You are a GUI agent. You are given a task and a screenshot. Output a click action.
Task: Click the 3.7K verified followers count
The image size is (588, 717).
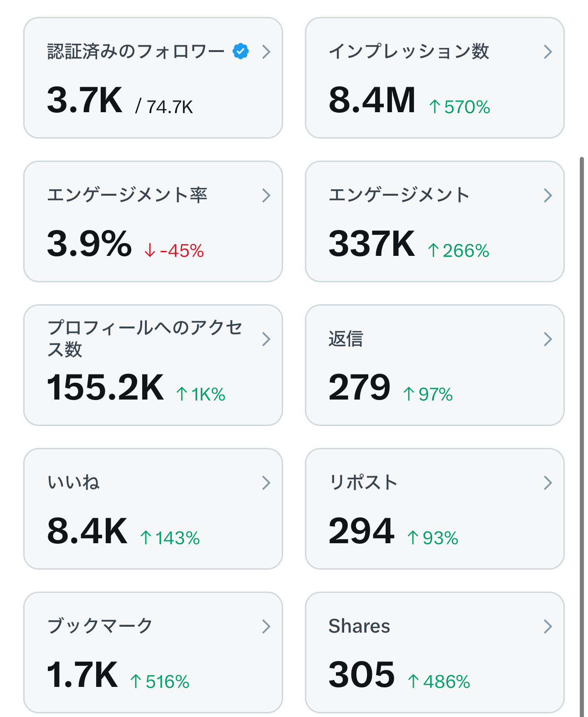[x=85, y=100]
